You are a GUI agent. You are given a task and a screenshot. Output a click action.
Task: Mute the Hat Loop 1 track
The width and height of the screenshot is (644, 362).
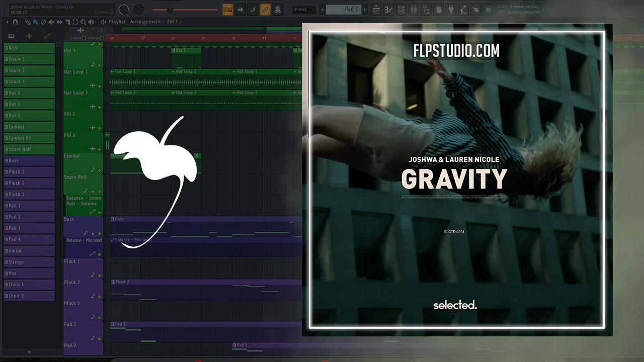pos(100,86)
